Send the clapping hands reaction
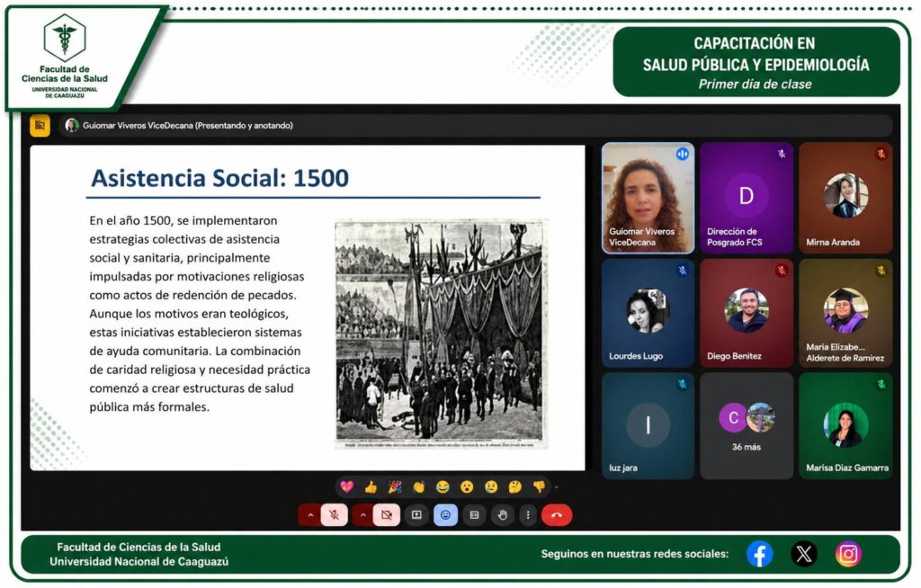Viewport: 921px width, 588px height. point(418,486)
